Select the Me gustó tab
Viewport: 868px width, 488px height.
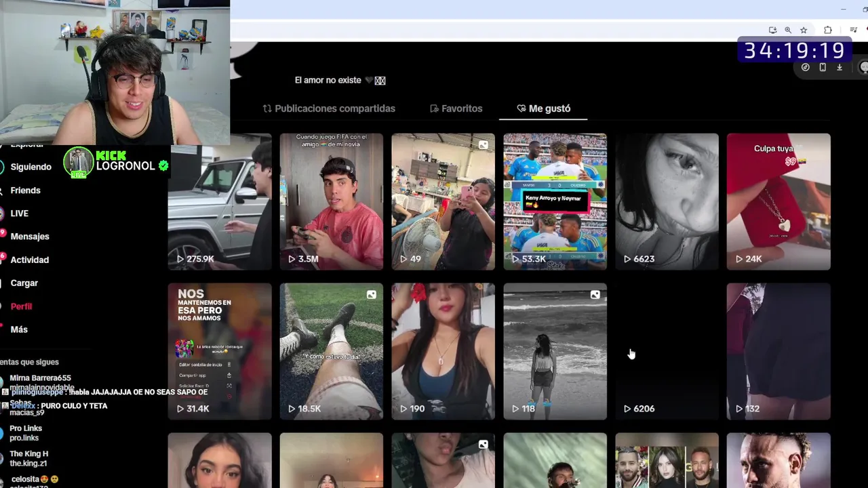(x=544, y=108)
